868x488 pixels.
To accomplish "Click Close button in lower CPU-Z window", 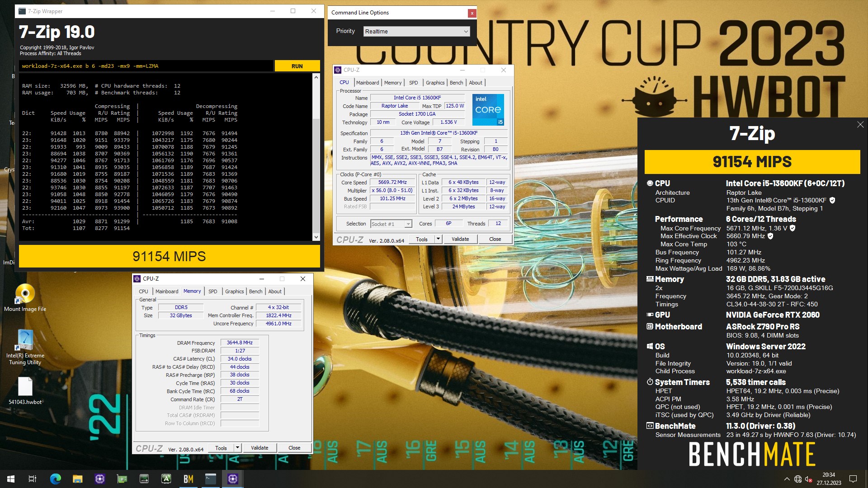I will pyautogui.click(x=294, y=448).
